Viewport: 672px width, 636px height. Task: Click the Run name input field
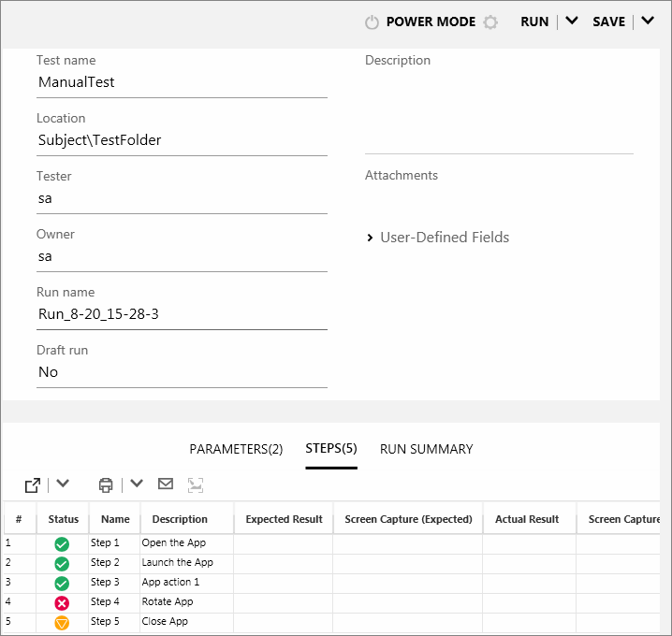[182, 314]
